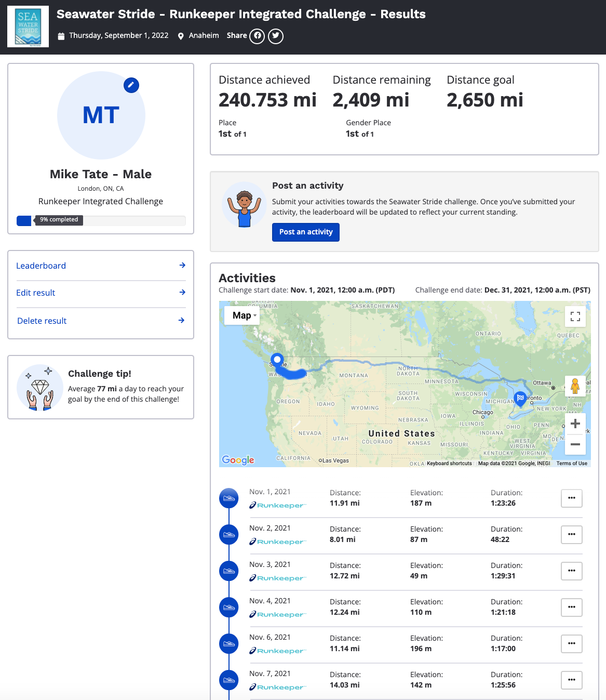Screen dimensions: 606x700
Task: Share results via Twitter icon
Action: [x=276, y=36]
